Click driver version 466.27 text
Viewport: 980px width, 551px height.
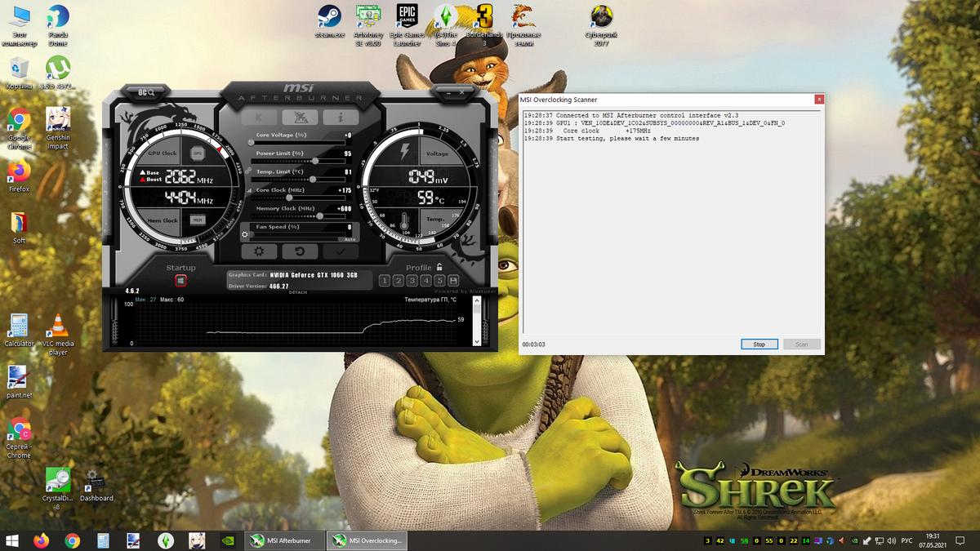[x=278, y=287]
